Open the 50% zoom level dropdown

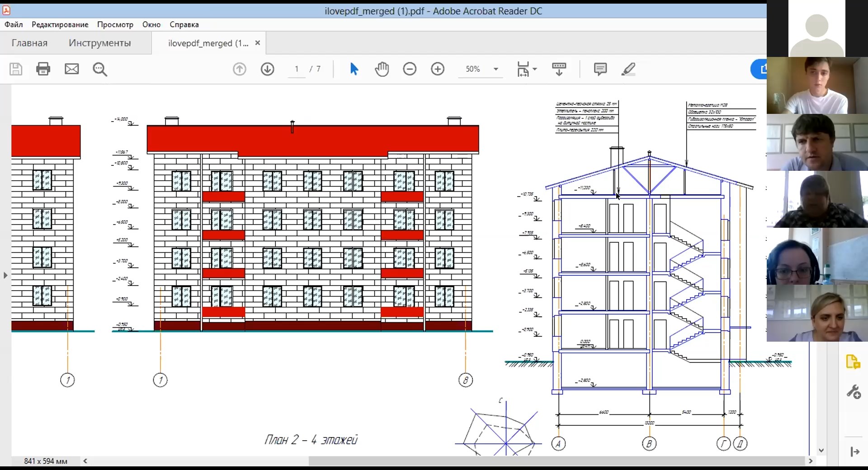(x=496, y=69)
